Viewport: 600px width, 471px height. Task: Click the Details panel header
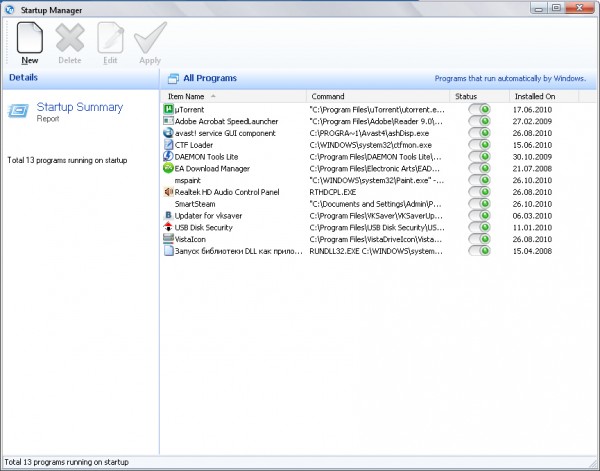(80, 78)
